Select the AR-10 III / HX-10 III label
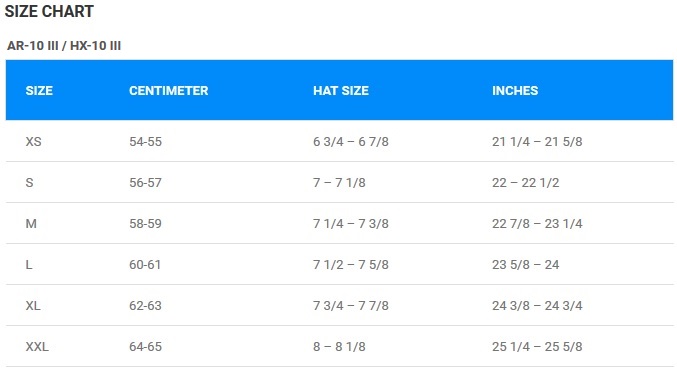 pyautogui.click(x=64, y=46)
